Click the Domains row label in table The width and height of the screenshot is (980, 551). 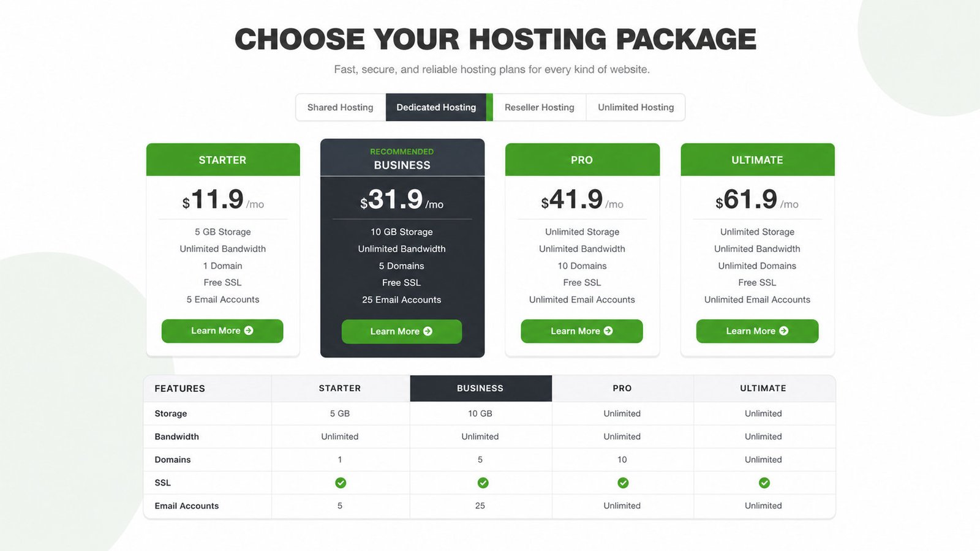coord(173,460)
